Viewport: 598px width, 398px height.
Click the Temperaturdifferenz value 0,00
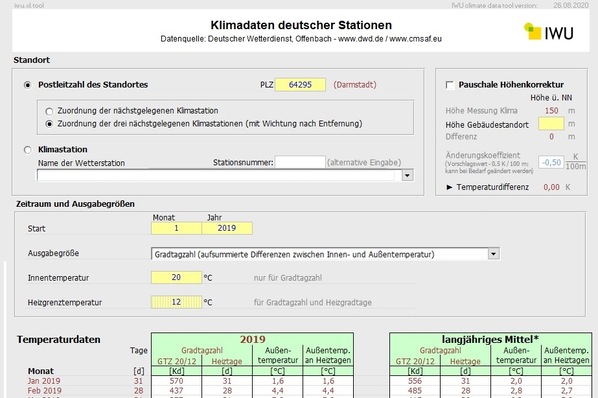click(551, 187)
